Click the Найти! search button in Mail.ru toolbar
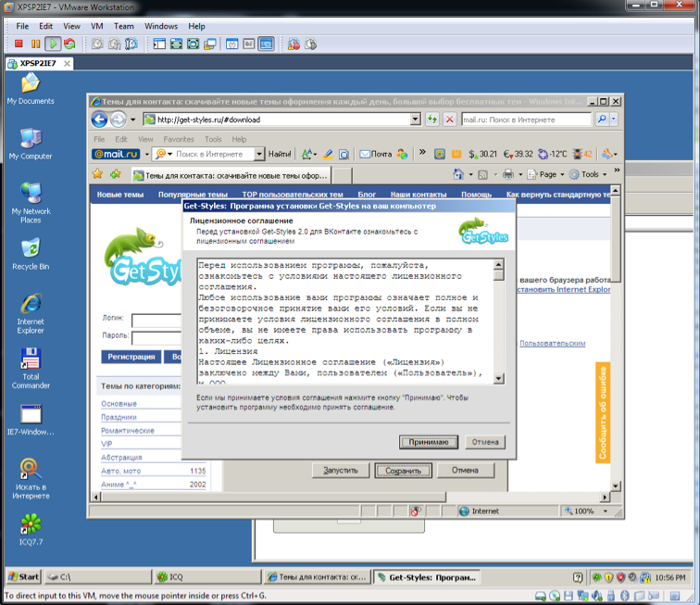The image size is (700, 605). 280,154
